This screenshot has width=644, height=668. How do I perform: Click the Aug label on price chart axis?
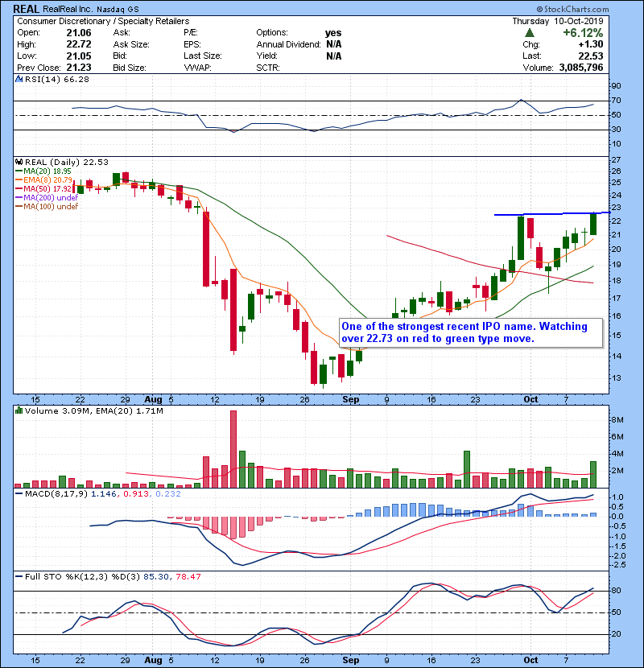153,400
